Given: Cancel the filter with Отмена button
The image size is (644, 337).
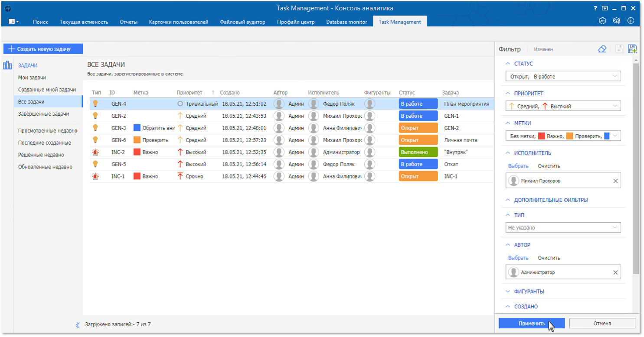Looking at the screenshot, I should [602, 324].
